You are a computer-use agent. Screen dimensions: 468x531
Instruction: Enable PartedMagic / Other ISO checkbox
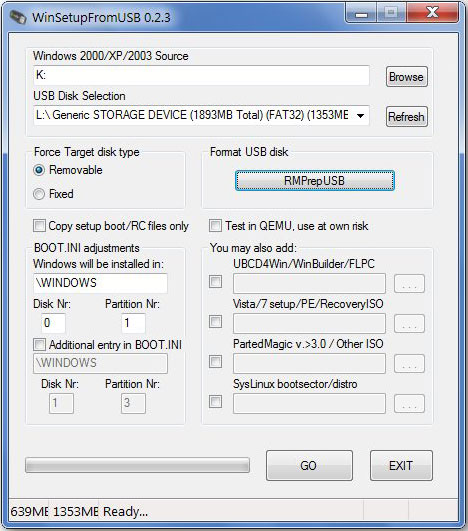coord(215,361)
